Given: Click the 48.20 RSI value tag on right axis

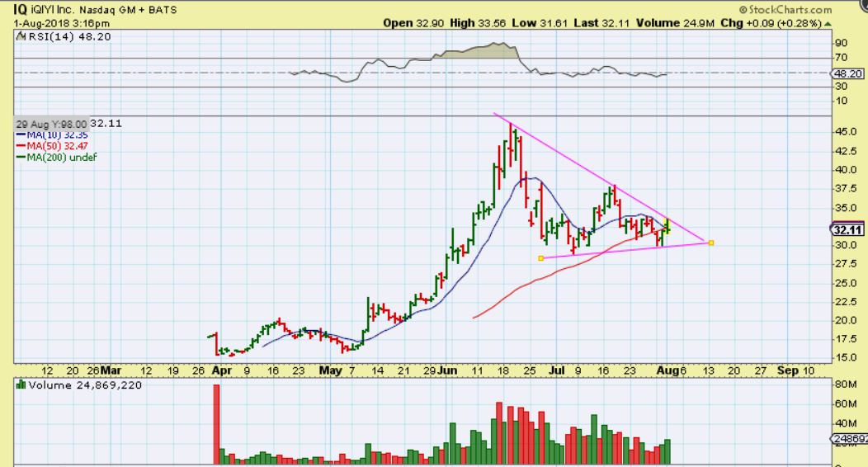Looking at the screenshot, I should pyautogui.click(x=849, y=73).
